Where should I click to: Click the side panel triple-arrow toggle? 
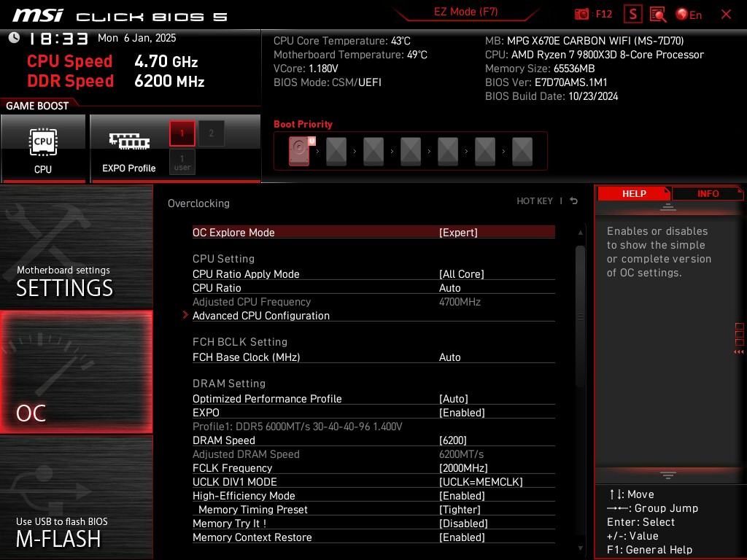(x=739, y=352)
